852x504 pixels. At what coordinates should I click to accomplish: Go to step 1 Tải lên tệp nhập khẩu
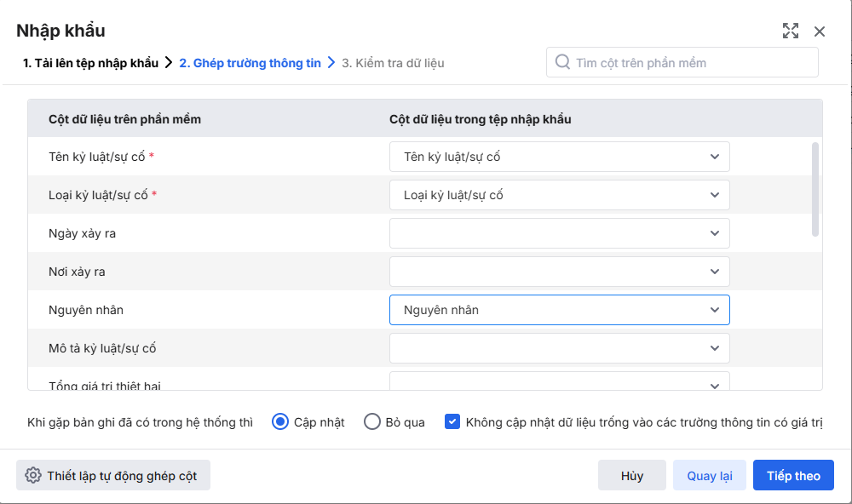pyautogui.click(x=90, y=63)
